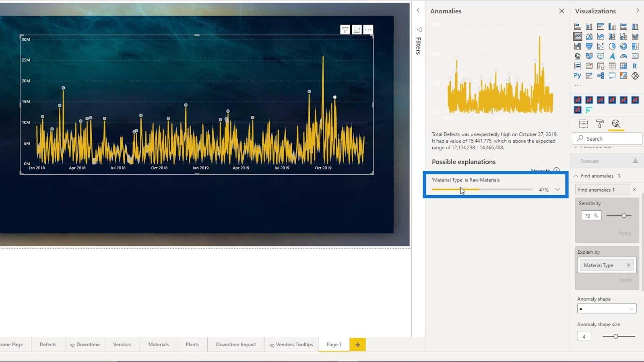Screen dimensions: 644x362
Task: Click the Visualizations Search box
Action: [607, 138]
